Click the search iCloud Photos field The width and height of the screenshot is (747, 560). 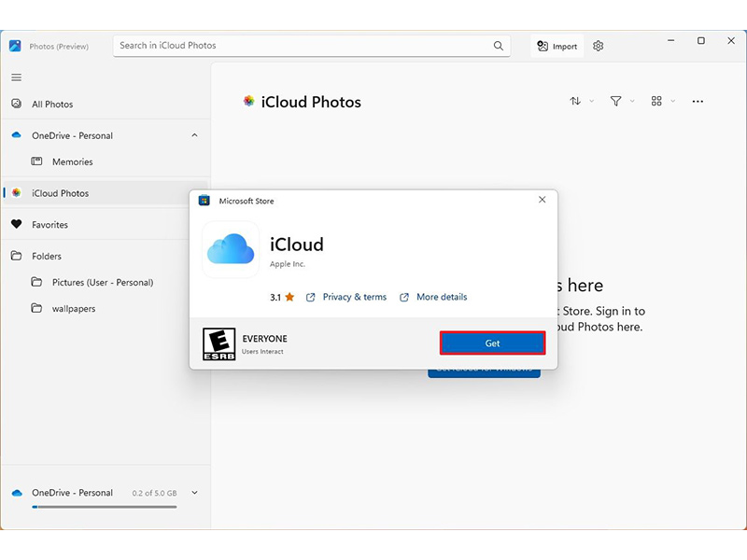[312, 46]
